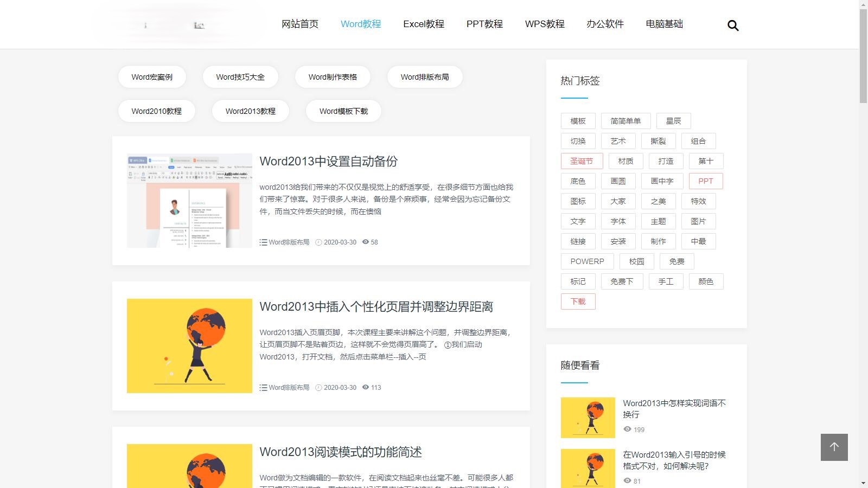This screenshot has width=868, height=488.
Task: Click the list icon under 页眉 article
Action: 263,388
